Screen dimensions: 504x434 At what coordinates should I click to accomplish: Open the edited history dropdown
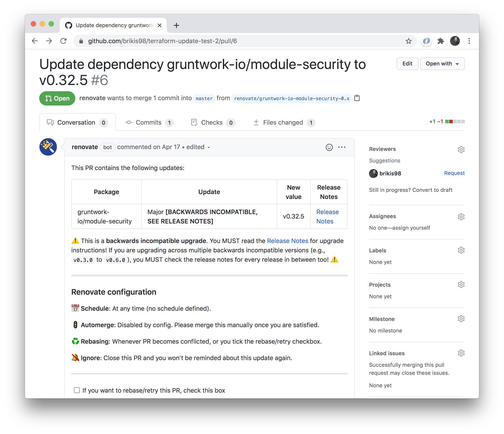(x=197, y=147)
